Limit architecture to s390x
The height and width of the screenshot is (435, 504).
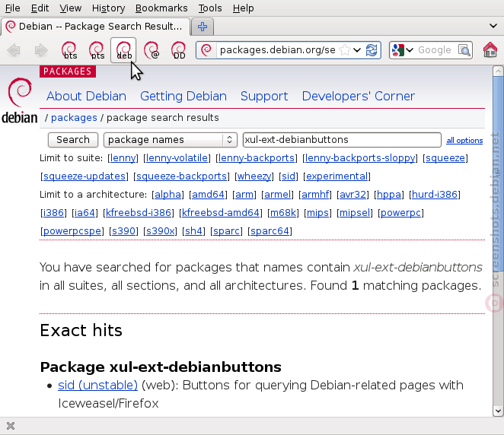pos(161,231)
